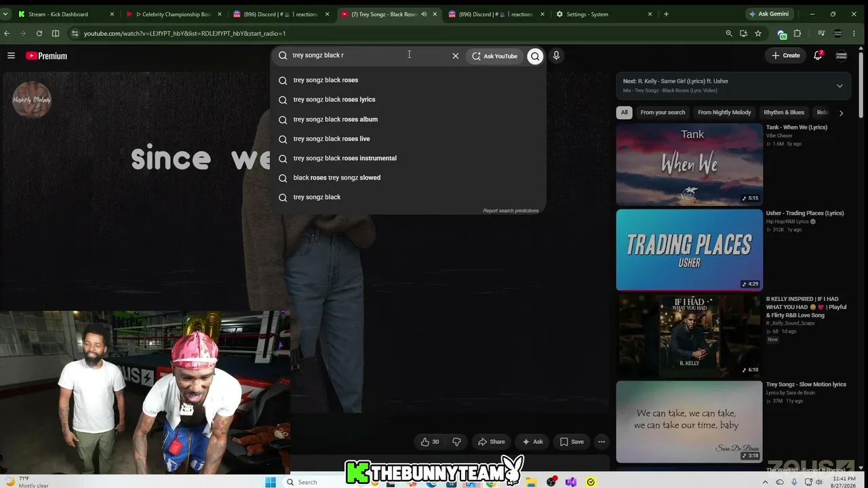Expand the Next up mix panel
868x488 pixels.
click(840, 86)
